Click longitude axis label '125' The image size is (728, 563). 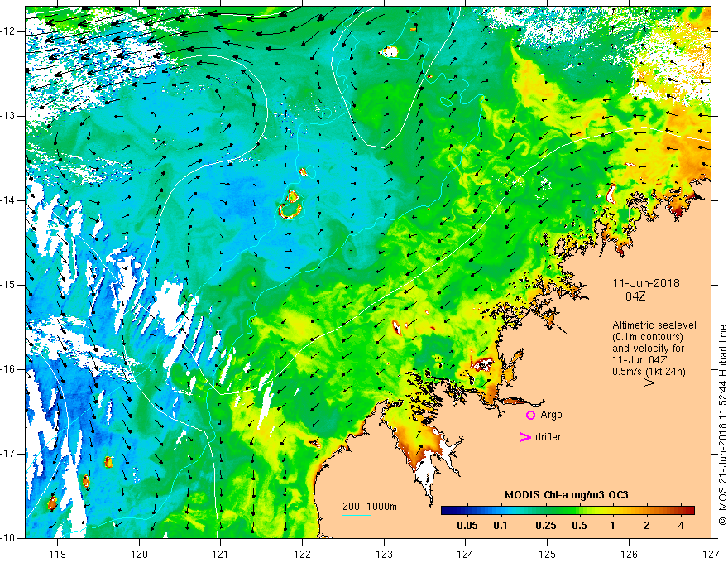[548, 554]
